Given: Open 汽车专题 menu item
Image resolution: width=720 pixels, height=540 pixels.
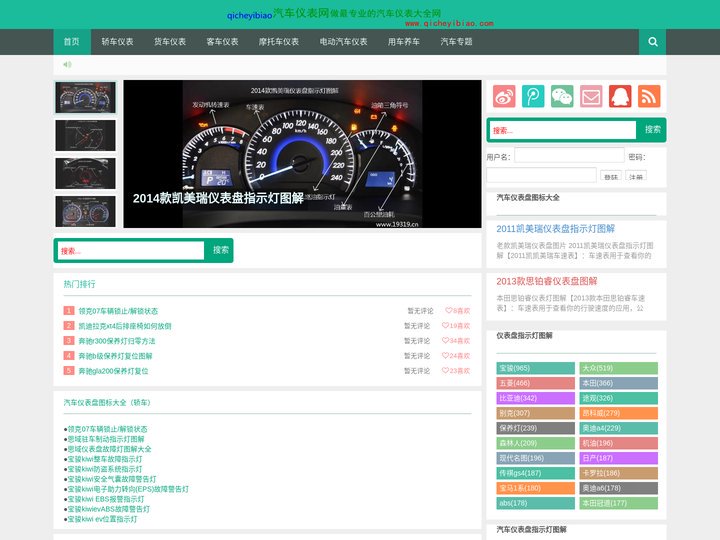Looking at the screenshot, I should coord(456,42).
